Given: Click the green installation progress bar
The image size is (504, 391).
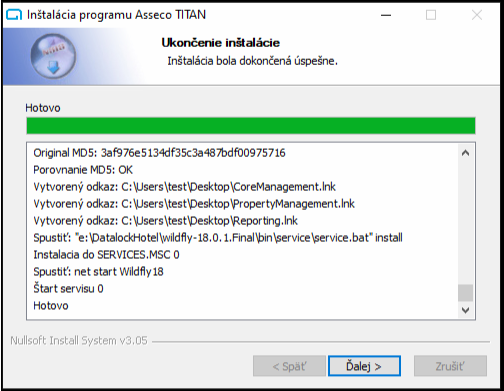Looking at the screenshot, I should pyautogui.click(x=251, y=126).
